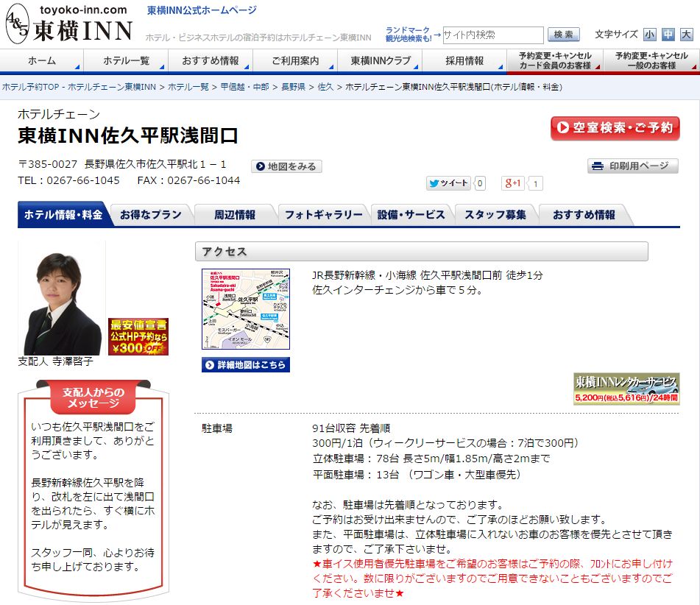
Task: Open the 採用情報 menu item
Action: (x=464, y=61)
